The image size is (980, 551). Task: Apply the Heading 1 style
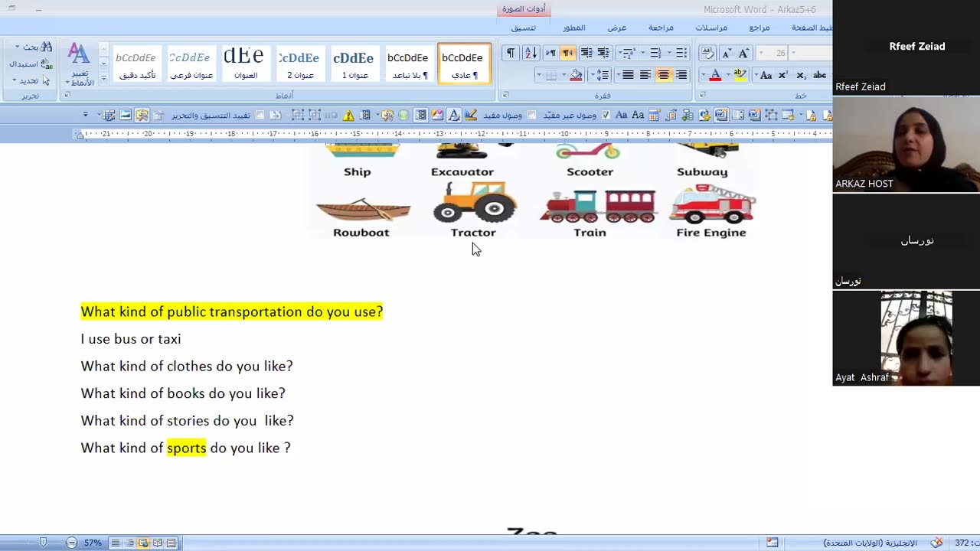coord(354,64)
